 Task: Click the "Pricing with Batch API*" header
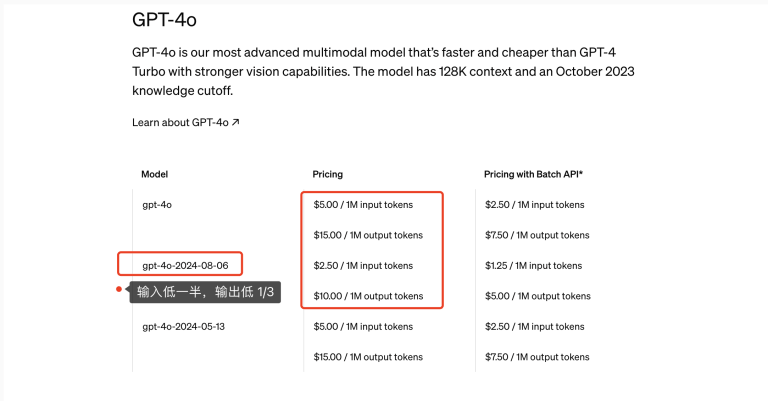pyautogui.click(x=533, y=174)
